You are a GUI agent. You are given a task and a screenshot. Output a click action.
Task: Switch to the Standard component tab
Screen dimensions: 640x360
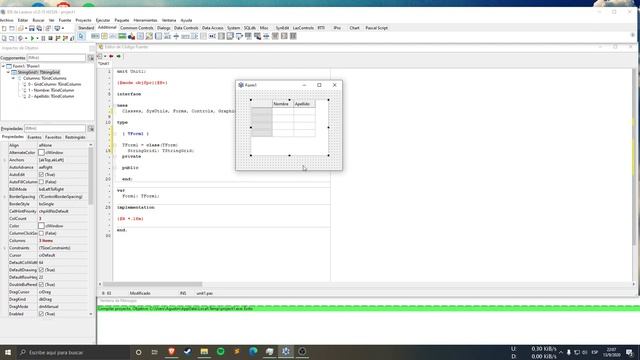coord(86,28)
